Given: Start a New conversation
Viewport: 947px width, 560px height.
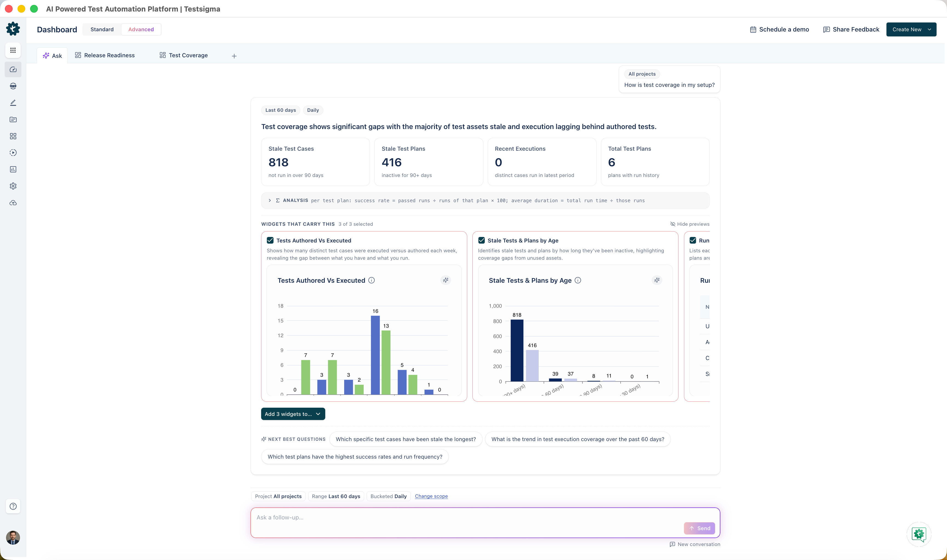Looking at the screenshot, I should 695,544.
